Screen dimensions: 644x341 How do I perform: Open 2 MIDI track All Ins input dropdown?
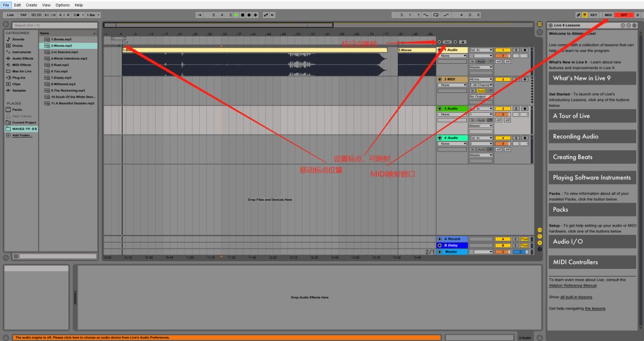click(481, 79)
